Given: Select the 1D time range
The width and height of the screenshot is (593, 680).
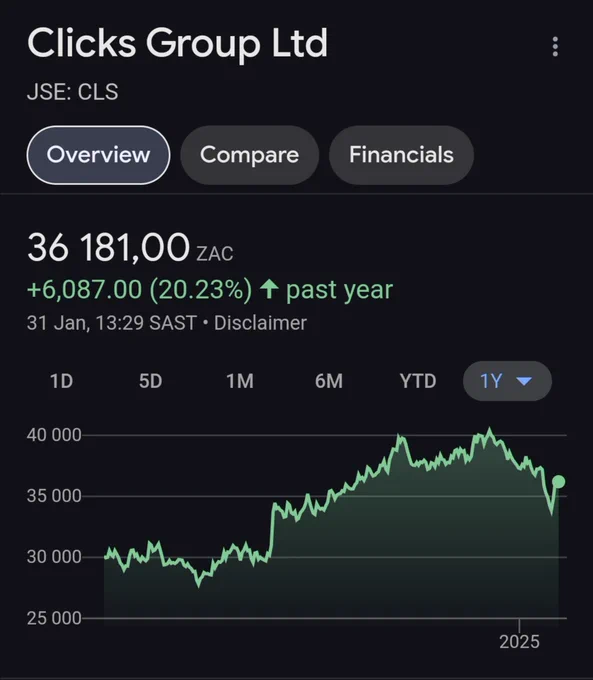Looking at the screenshot, I should [62, 381].
